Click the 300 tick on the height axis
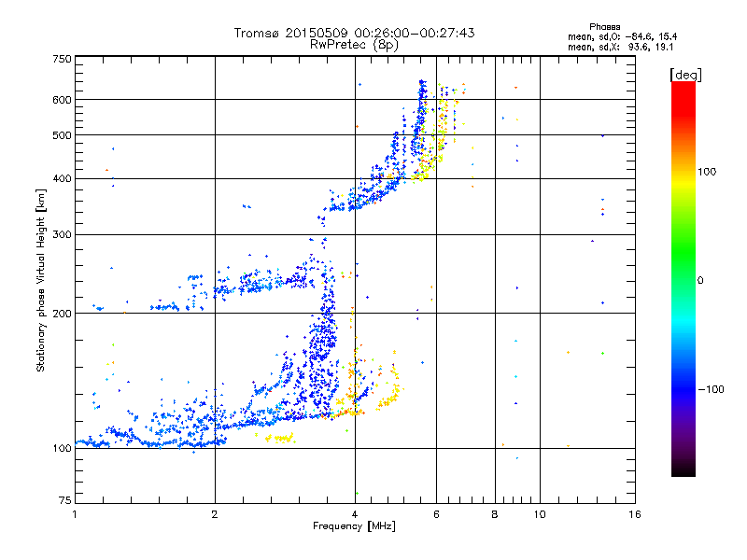This screenshot has width=747, height=560. (62, 234)
